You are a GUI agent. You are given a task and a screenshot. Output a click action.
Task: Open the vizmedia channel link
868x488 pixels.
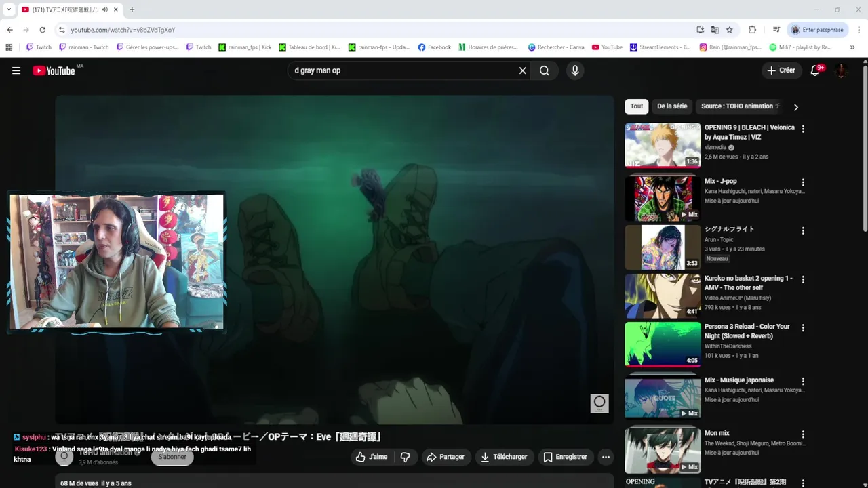pos(715,147)
